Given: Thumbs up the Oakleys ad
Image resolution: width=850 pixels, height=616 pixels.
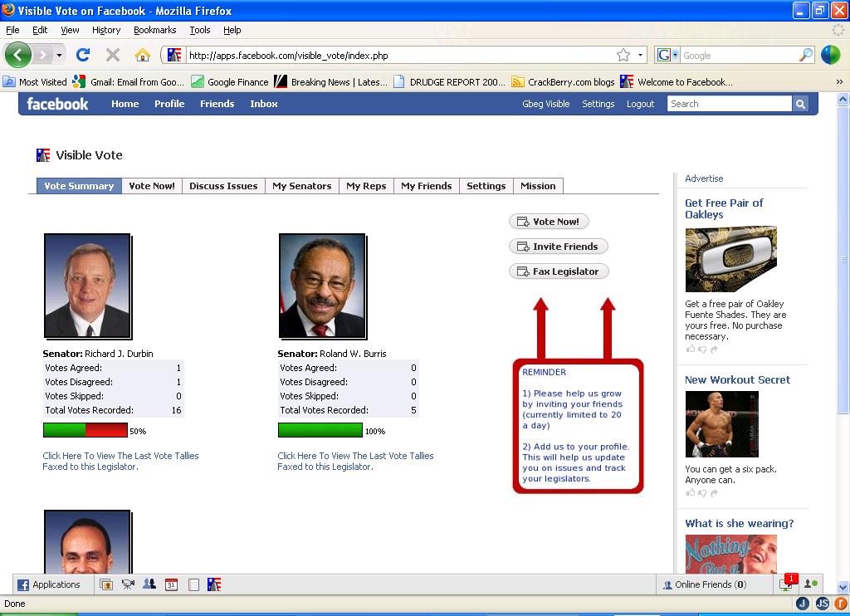Looking at the screenshot, I should [x=691, y=350].
